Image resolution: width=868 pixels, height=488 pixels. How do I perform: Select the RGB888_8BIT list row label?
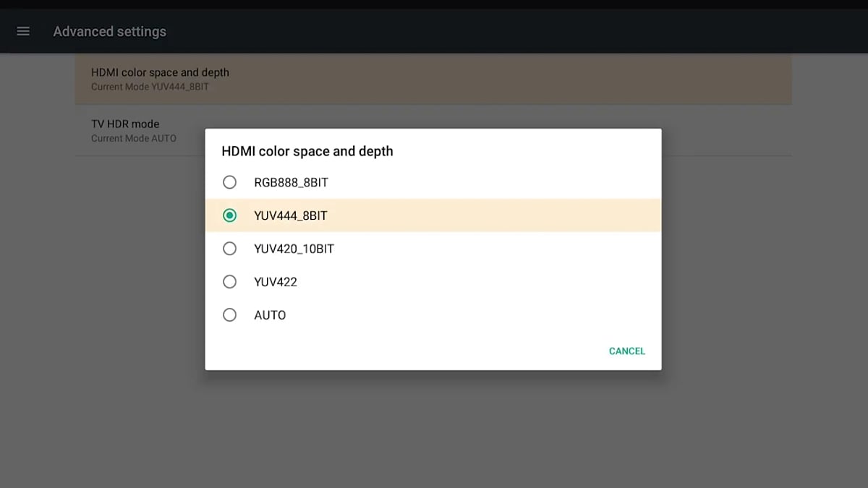pos(290,182)
